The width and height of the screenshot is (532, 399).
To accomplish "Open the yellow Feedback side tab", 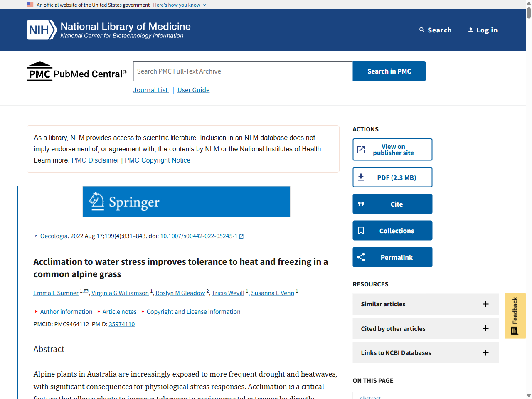I will point(515,316).
